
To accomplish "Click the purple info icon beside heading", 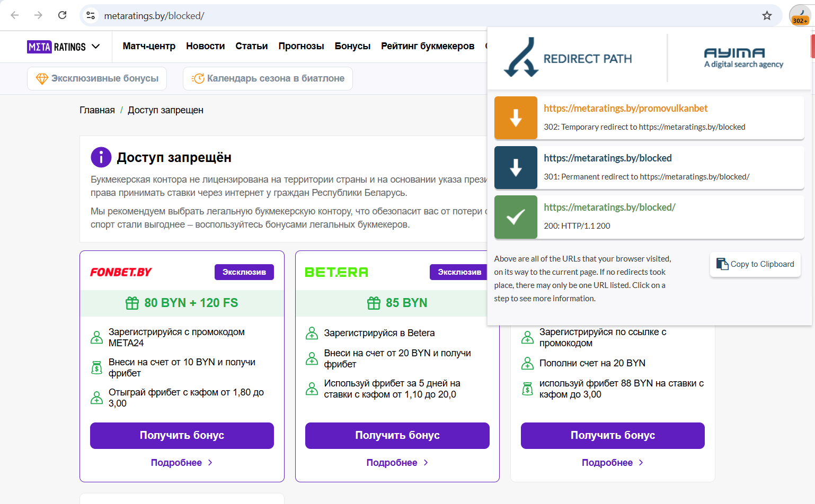I will point(101,157).
